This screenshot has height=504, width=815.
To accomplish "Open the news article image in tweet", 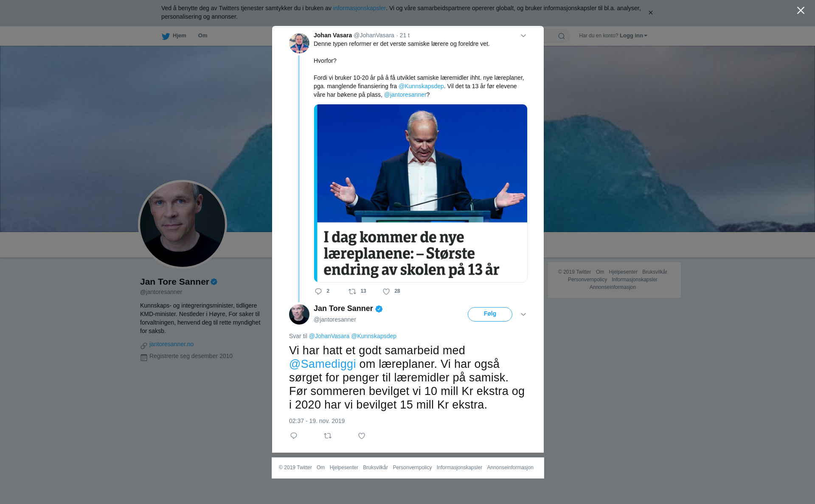I will tap(421, 193).
